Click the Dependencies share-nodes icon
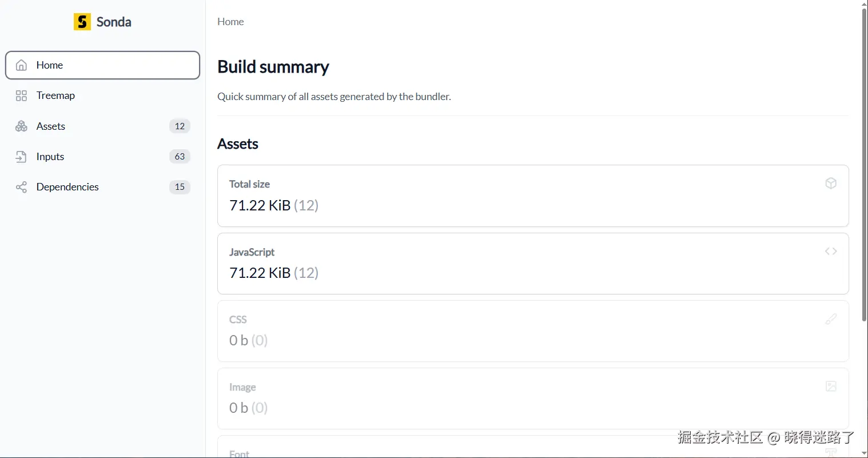868x458 pixels. point(21,187)
